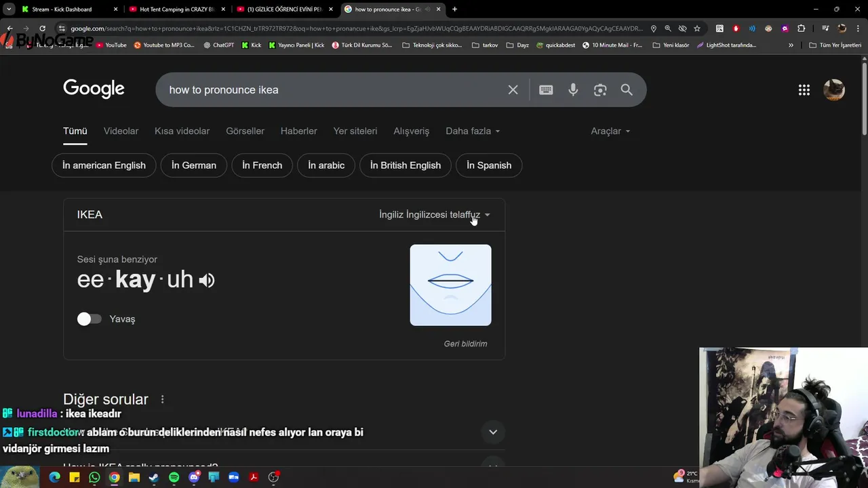Open the Google account profile picture

(834, 90)
